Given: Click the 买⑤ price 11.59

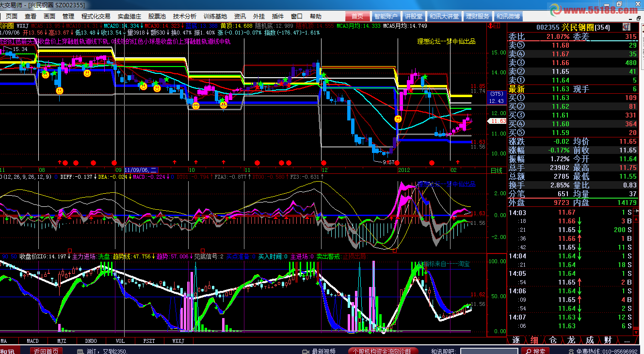Looking at the screenshot, I should 561,133.
